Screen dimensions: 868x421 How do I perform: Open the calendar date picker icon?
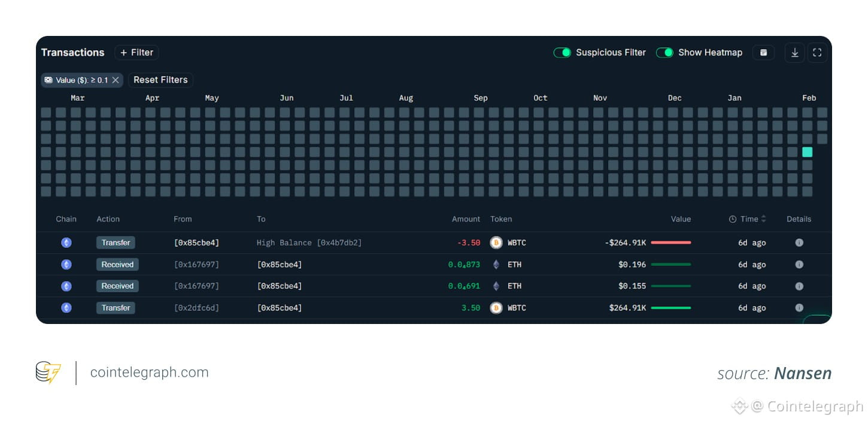[x=763, y=53]
